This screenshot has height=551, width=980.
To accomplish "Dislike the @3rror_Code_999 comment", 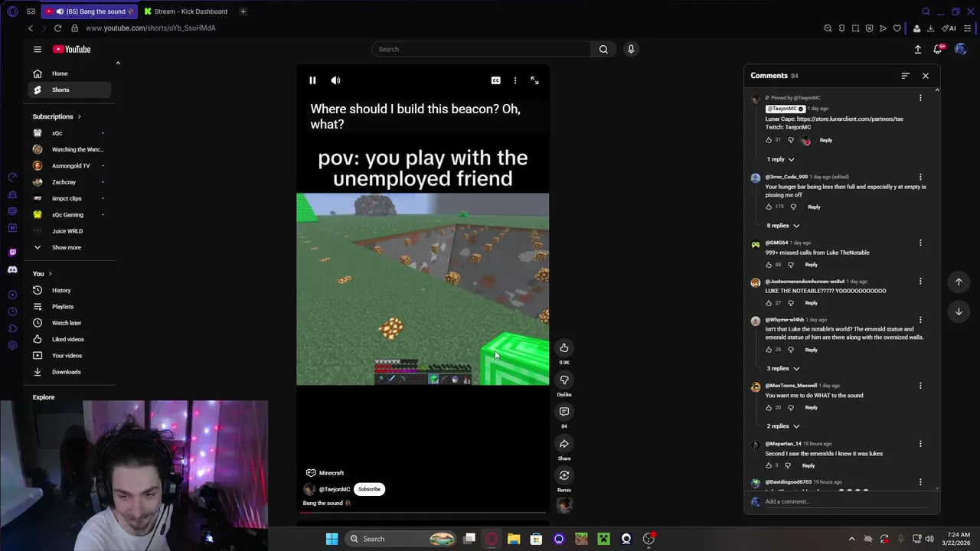I will [793, 207].
